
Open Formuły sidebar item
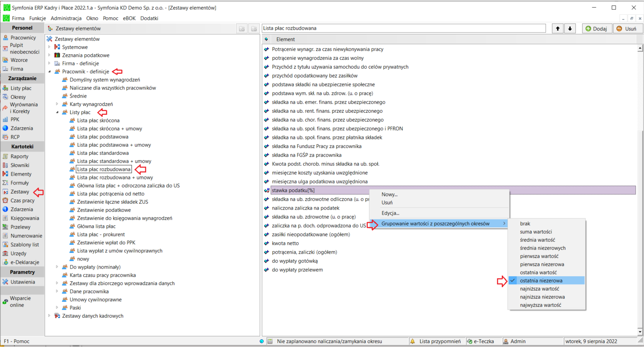click(20, 183)
